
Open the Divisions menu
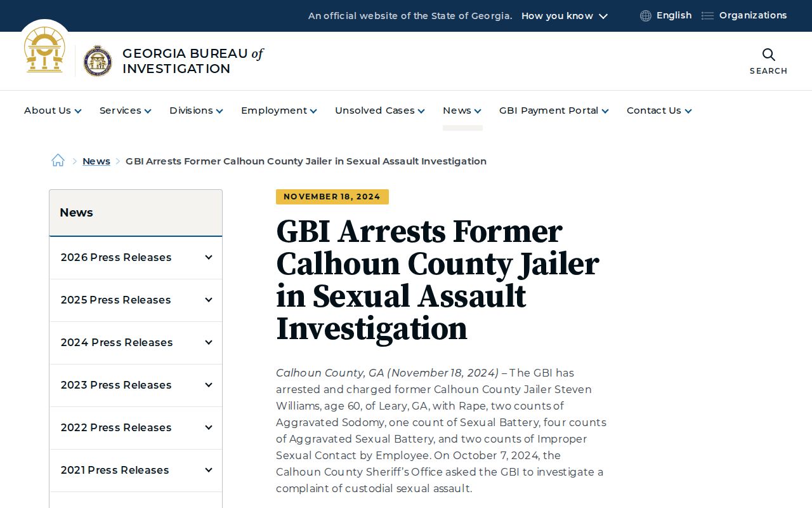click(x=196, y=110)
